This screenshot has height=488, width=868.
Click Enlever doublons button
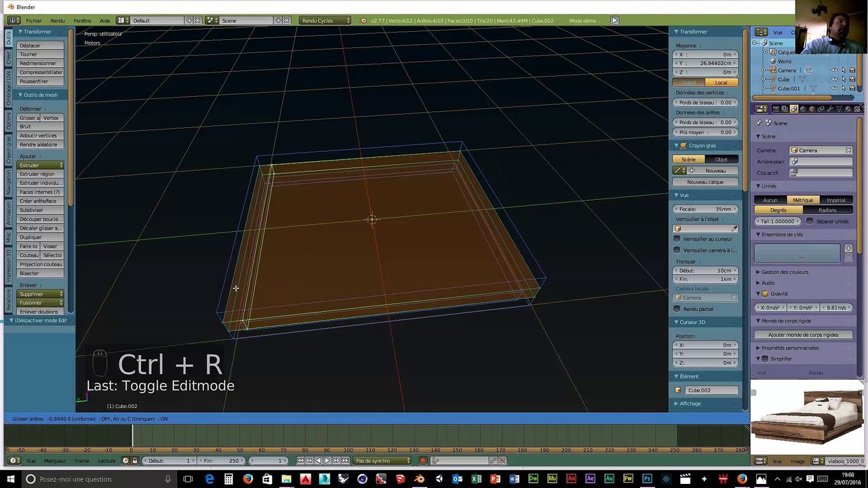click(41, 312)
